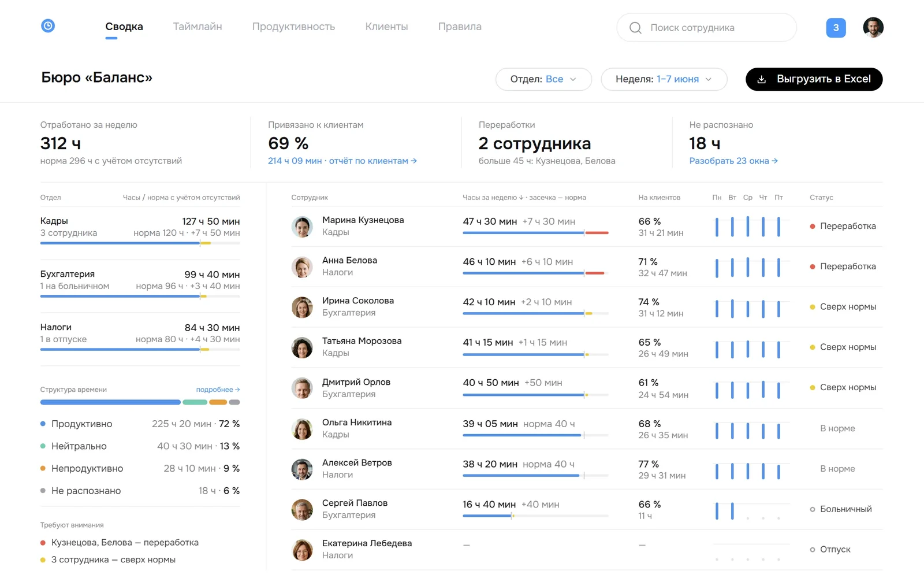924x578 pixels.
Task: Click Кузнецова, Белова — переработка alert
Action: coord(120,543)
